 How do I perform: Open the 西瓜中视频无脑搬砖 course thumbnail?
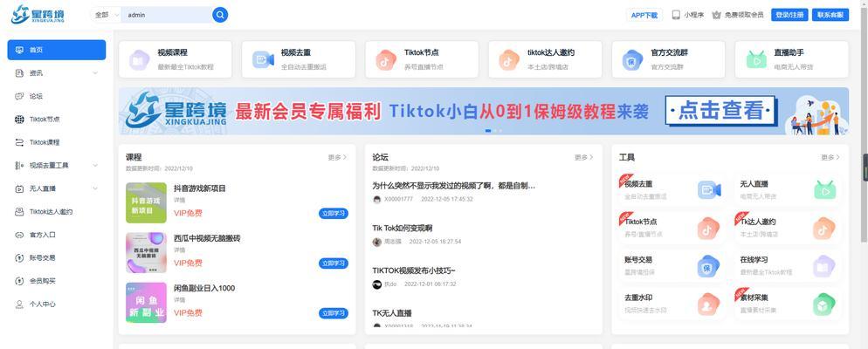pyautogui.click(x=146, y=253)
